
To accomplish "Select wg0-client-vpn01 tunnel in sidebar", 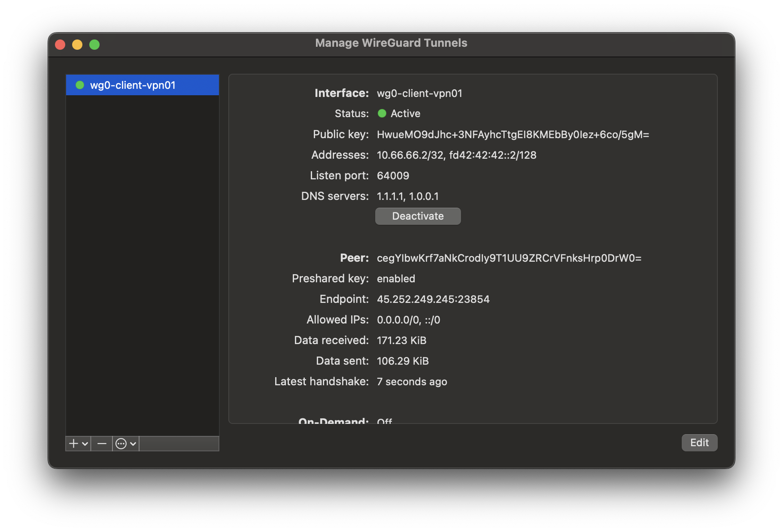I will 133,85.
